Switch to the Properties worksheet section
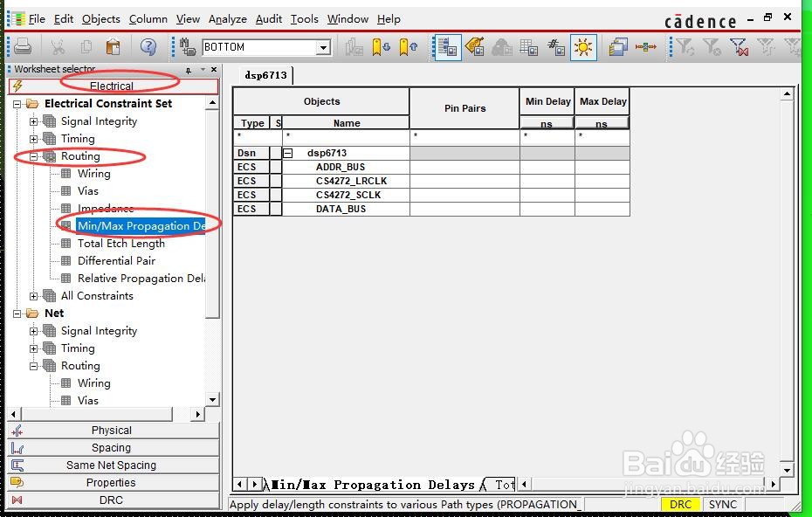The width and height of the screenshot is (812, 517). pyautogui.click(x=113, y=482)
